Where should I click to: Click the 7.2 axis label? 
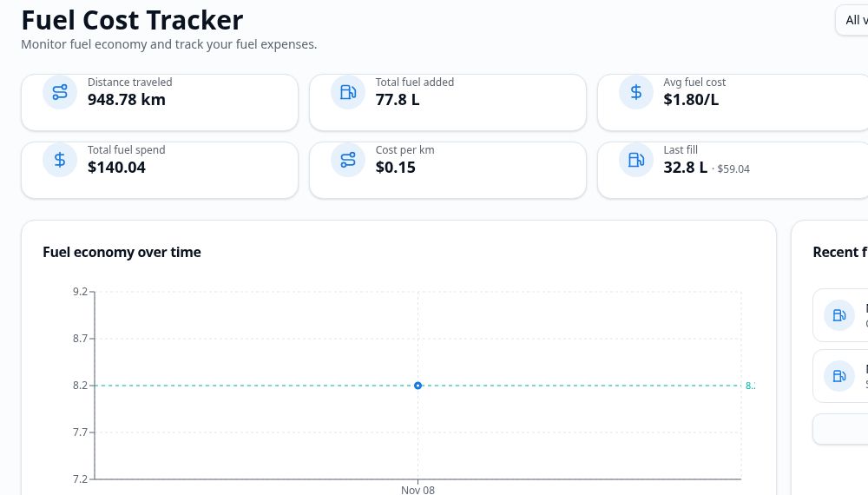(80, 479)
